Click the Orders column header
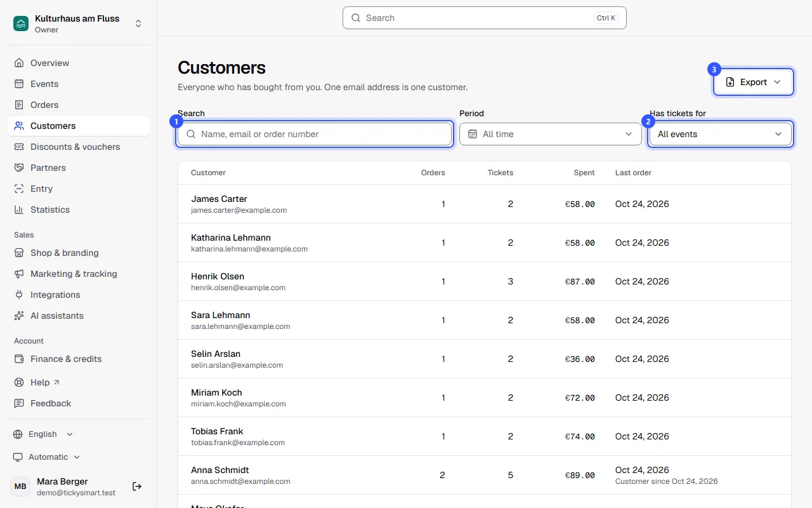812x508 pixels. (x=433, y=173)
